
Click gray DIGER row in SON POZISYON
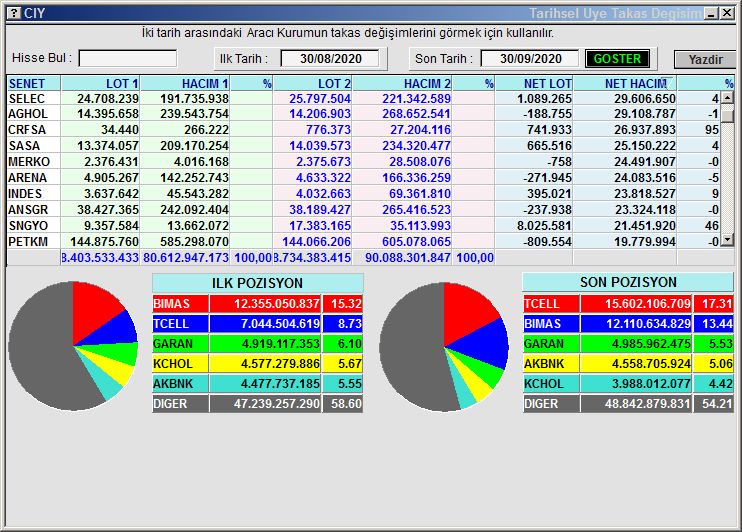[x=628, y=404]
